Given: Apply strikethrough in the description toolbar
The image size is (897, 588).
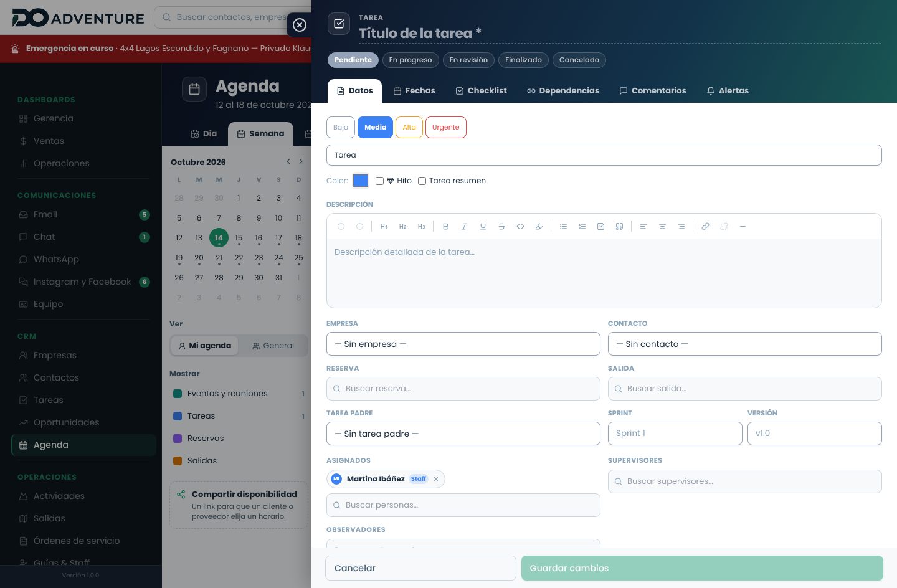Looking at the screenshot, I should coord(501,227).
